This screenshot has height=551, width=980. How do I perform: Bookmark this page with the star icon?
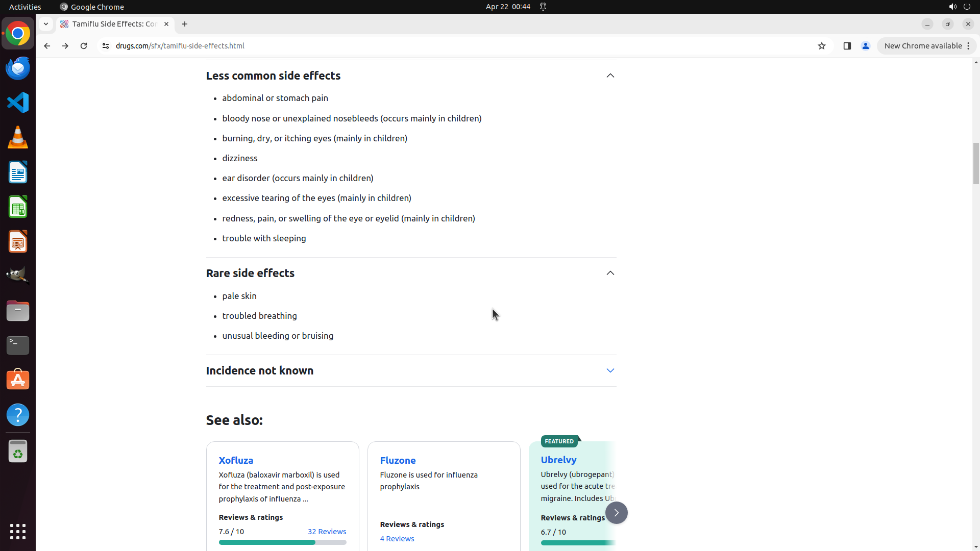tap(822, 46)
